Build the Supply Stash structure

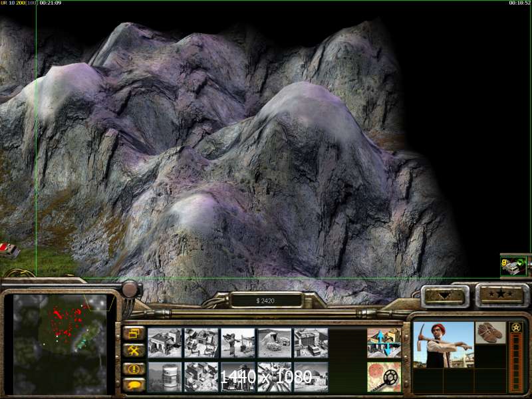(x=164, y=342)
